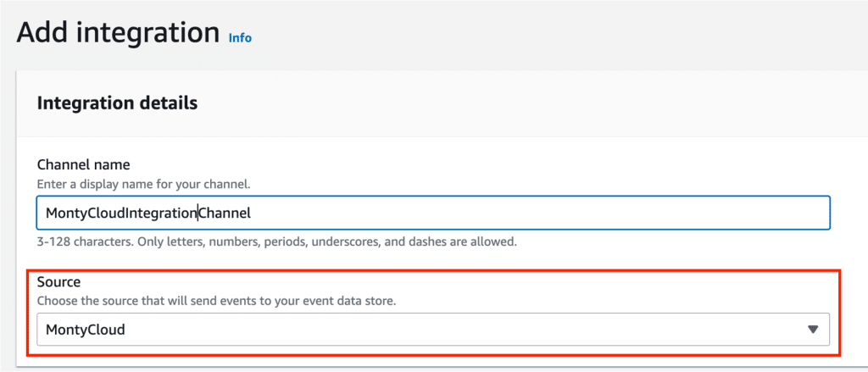The width and height of the screenshot is (868, 372).
Task: Expand the Source dropdown arrow
Action: [x=812, y=330]
